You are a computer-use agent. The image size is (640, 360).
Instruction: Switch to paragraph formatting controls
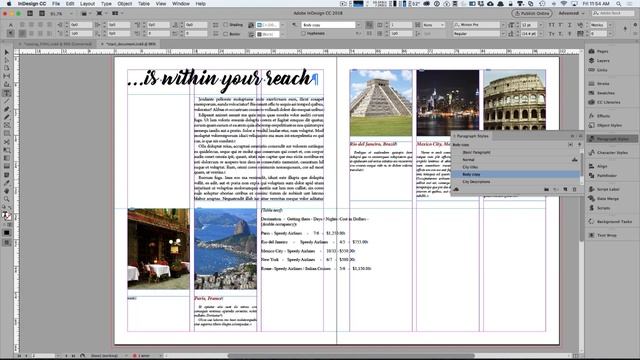pyautogui.click(x=11, y=33)
